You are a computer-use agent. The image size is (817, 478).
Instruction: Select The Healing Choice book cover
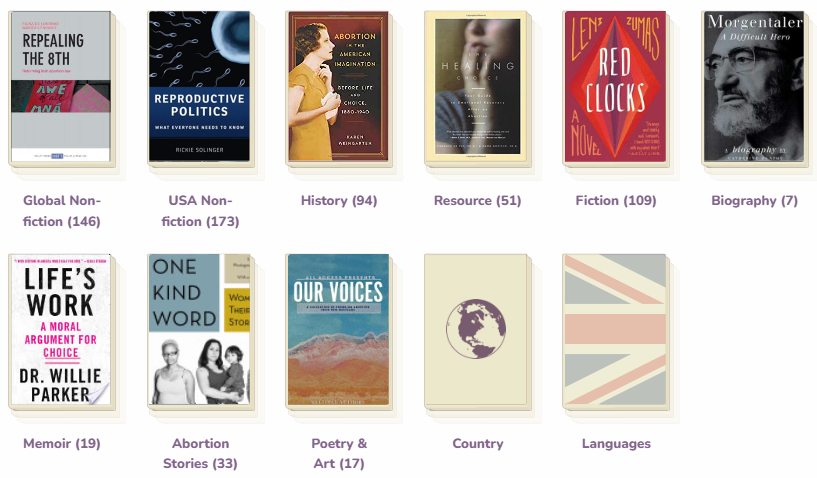pyautogui.click(x=476, y=87)
